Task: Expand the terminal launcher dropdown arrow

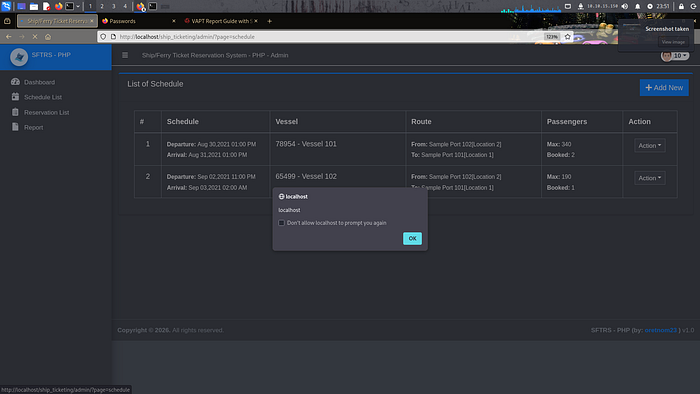Action: 78,6
